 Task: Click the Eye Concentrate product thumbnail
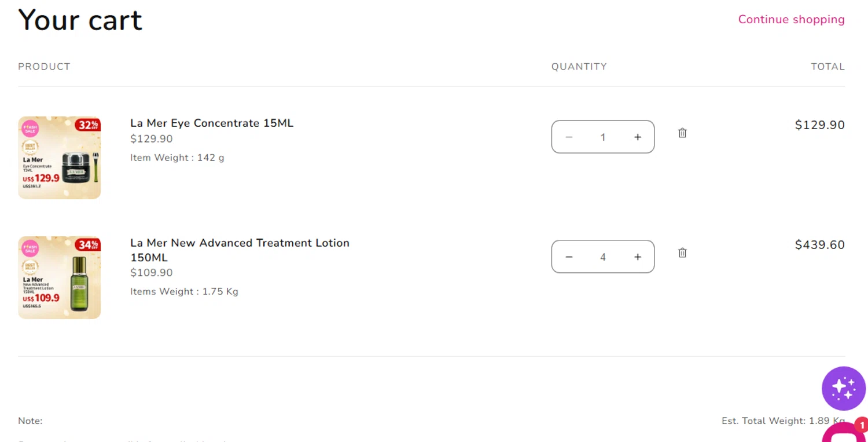pos(60,158)
